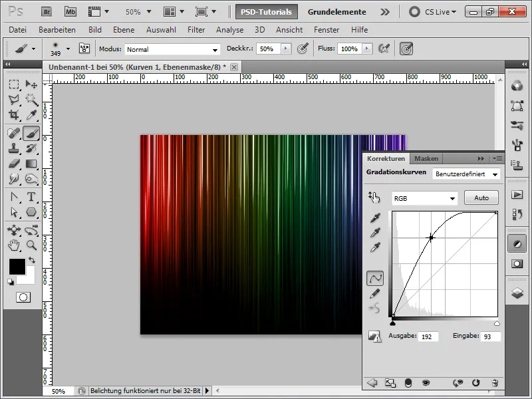Return to adjustment list arrow

coord(372,383)
